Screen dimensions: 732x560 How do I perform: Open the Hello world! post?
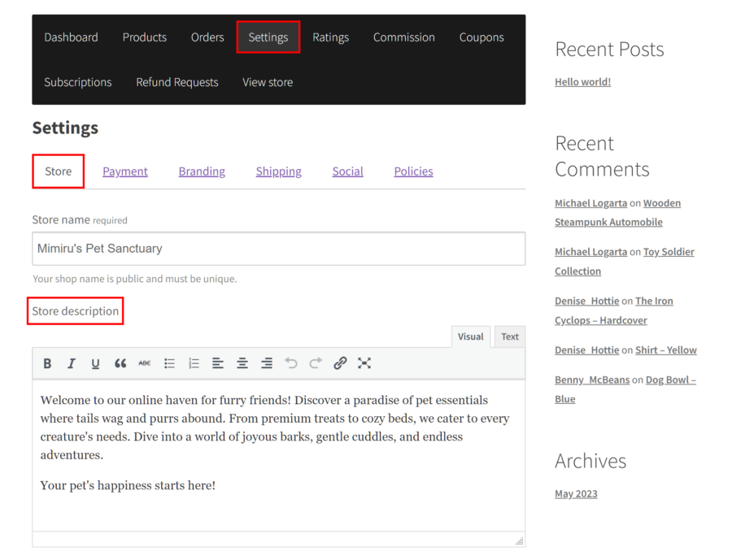[x=582, y=81]
